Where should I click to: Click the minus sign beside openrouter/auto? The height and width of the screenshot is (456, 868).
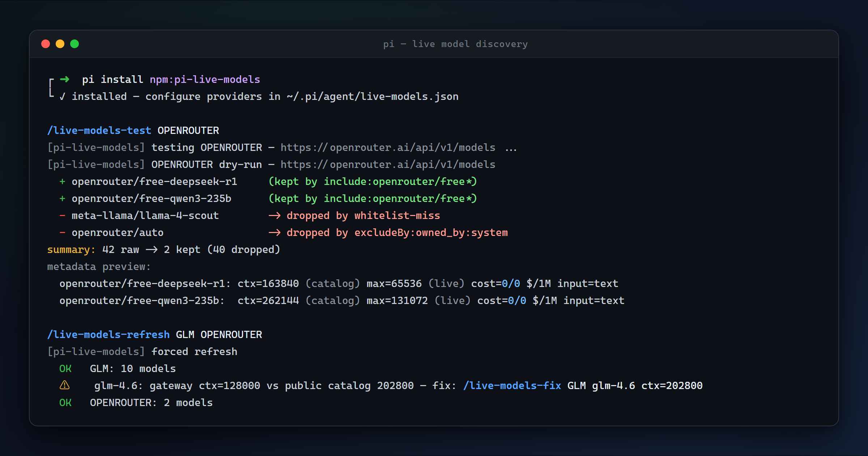coord(63,233)
